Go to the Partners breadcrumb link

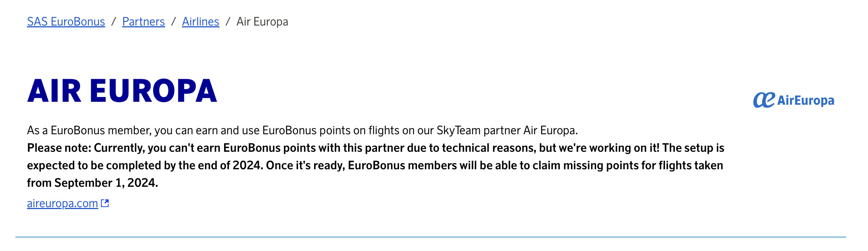pos(144,22)
